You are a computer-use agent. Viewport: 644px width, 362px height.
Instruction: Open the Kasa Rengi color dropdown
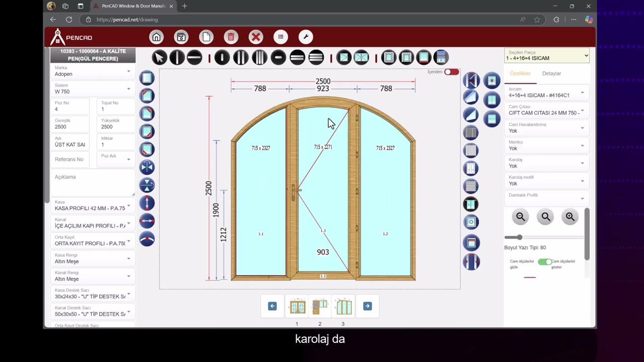click(93, 258)
